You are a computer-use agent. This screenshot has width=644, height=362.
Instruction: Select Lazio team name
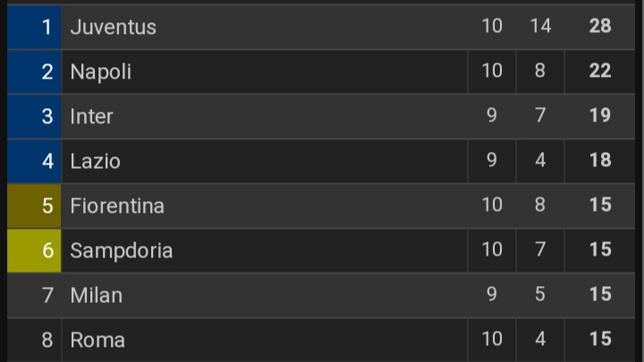(95, 161)
